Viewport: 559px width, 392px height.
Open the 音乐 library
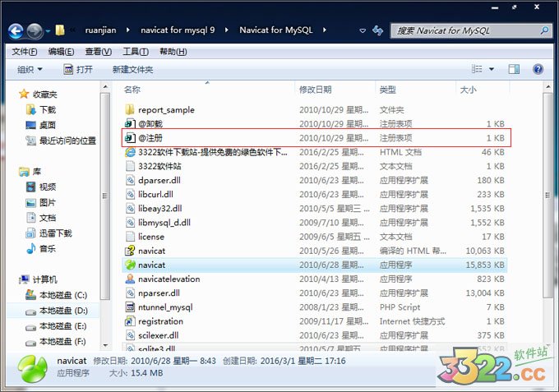[48, 248]
